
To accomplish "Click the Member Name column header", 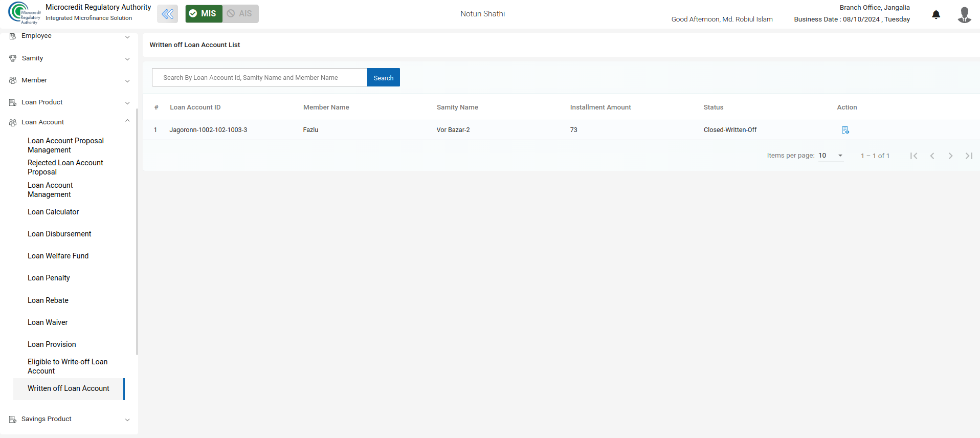I will pos(326,107).
